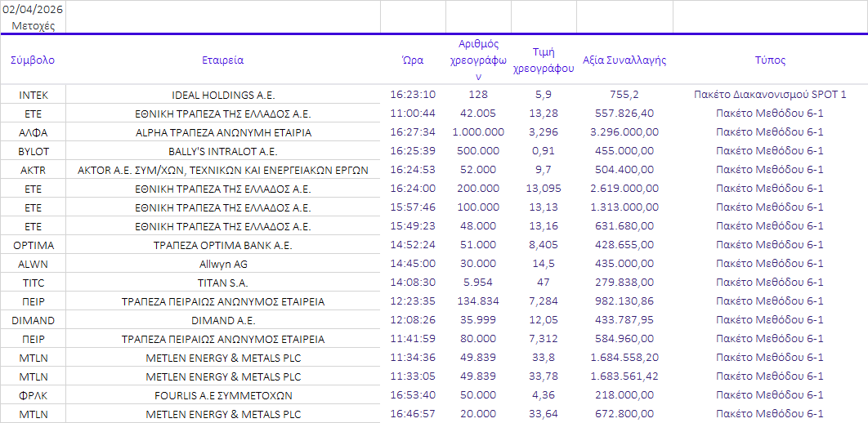Click the ΑΛΦΑ symbol cell

coord(33,132)
